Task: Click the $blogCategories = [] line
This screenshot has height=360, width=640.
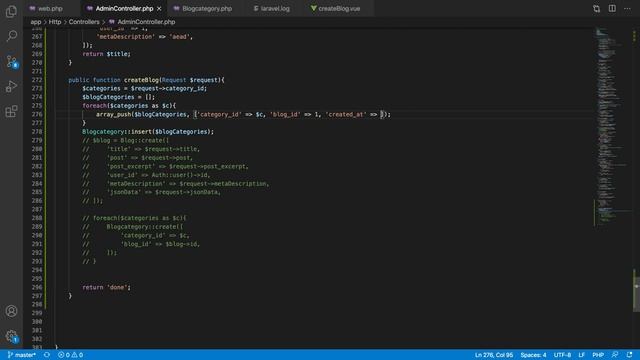Action: tap(118, 97)
